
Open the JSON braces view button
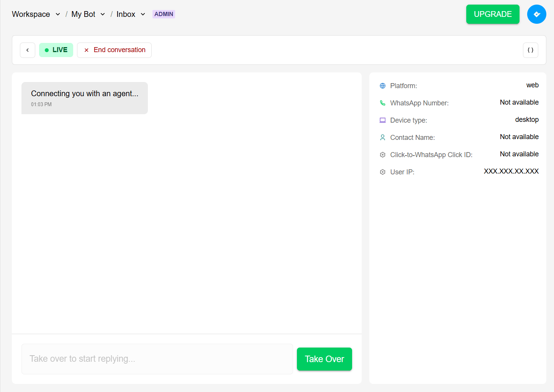click(x=531, y=50)
